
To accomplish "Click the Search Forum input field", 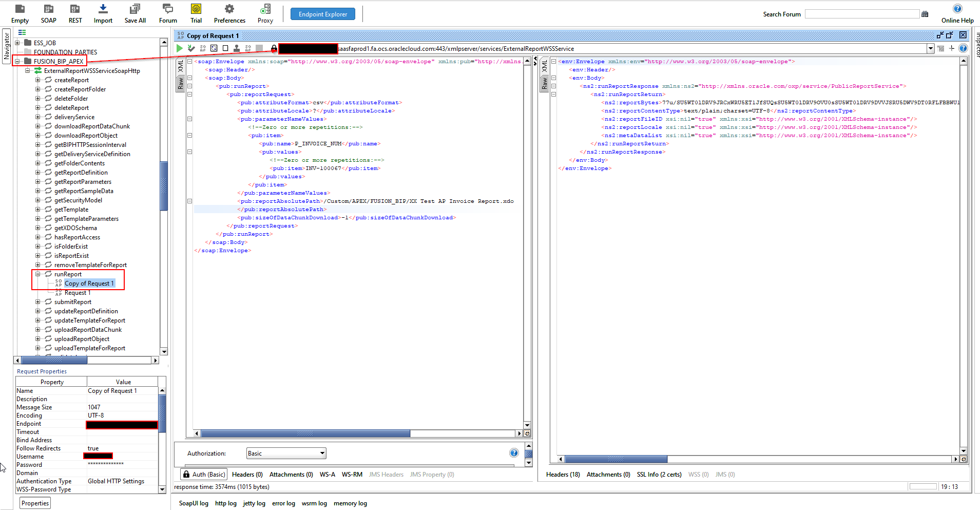I will click(862, 14).
